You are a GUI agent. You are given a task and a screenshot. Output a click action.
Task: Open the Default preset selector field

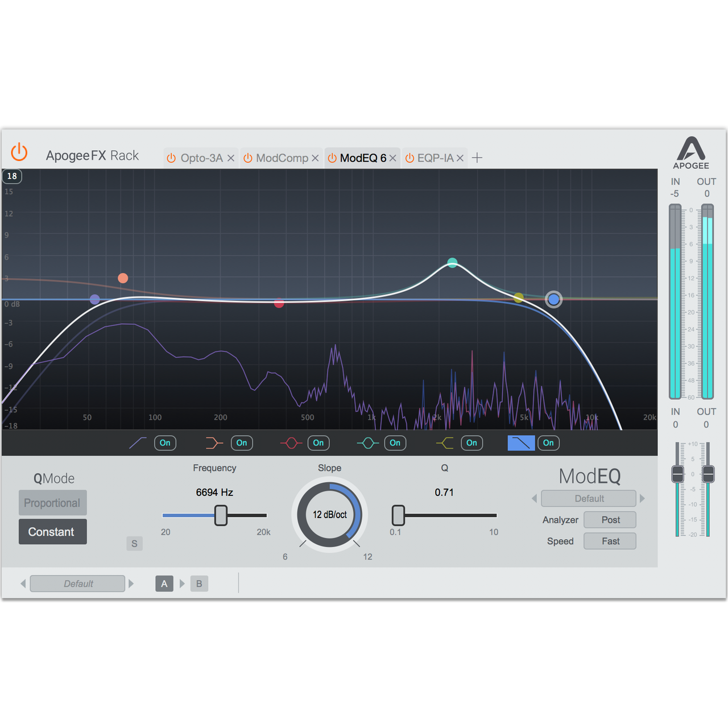[77, 583]
